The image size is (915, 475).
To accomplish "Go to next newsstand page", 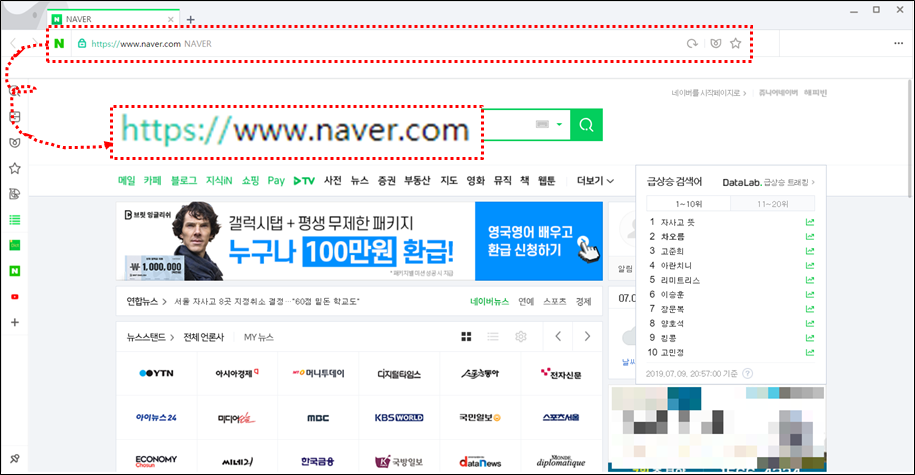I will pyautogui.click(x=588, y=336).
